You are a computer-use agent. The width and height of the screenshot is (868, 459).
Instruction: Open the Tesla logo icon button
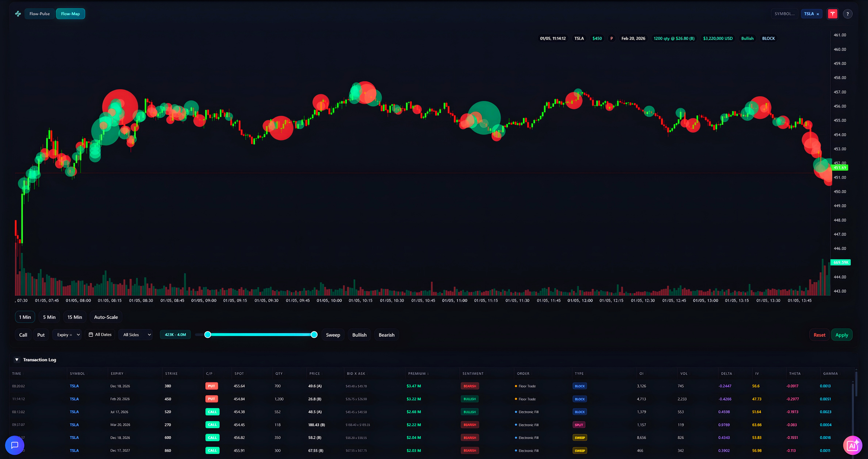coord(833,14)
